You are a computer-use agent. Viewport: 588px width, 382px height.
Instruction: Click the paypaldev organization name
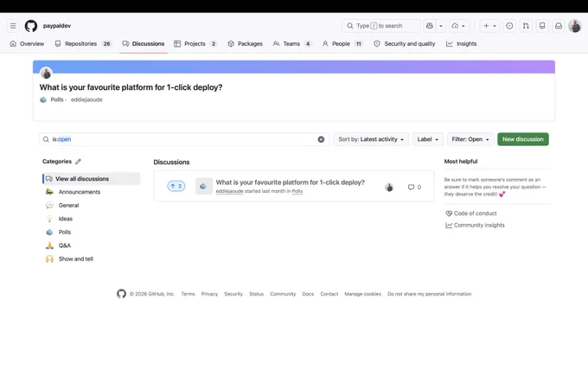point(57,26)
